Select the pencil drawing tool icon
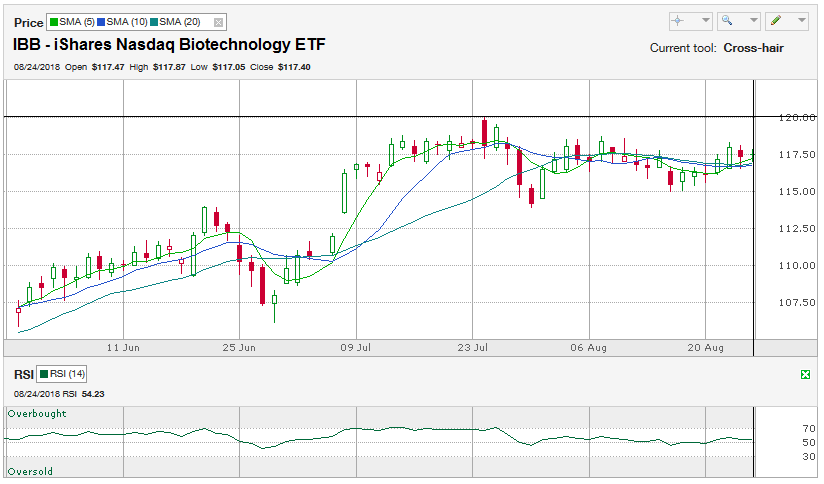 pos(776,21)
